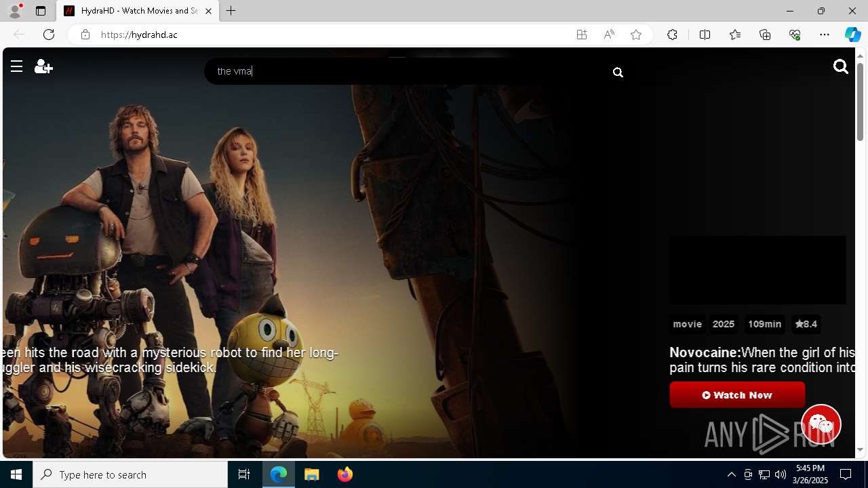
Task: Open Edge Favorites list
Action: [735, 35]
